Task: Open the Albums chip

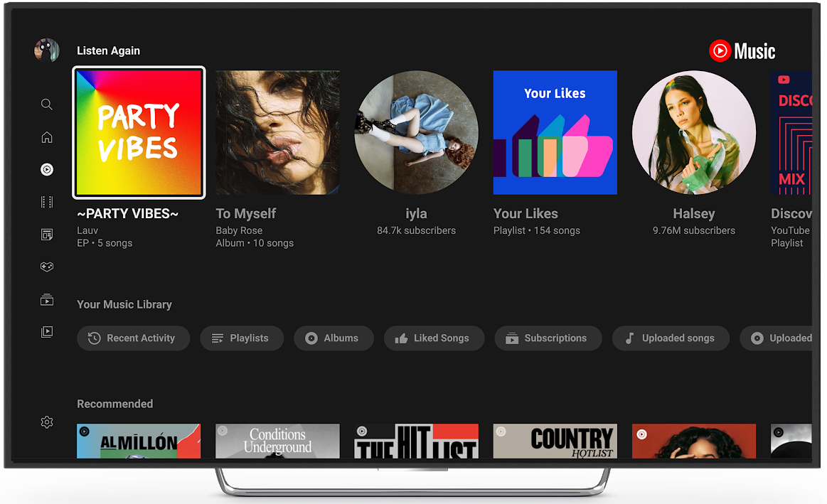Action: click(x=334, y=338)
